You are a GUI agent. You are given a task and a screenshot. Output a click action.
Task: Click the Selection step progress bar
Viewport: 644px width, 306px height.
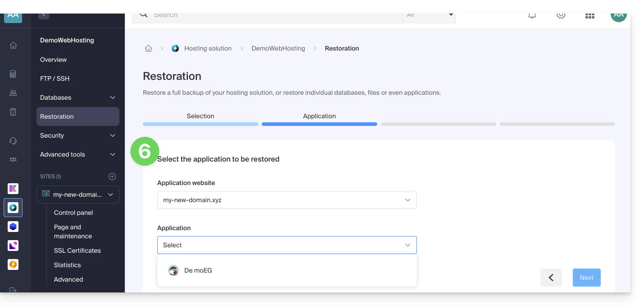[200, 124]
